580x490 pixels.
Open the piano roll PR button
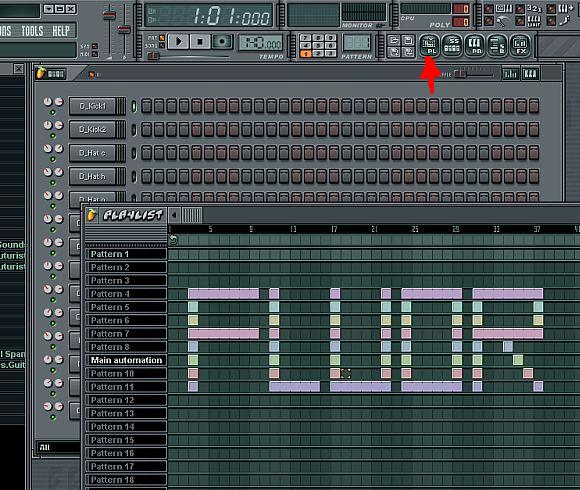[475, 45]
